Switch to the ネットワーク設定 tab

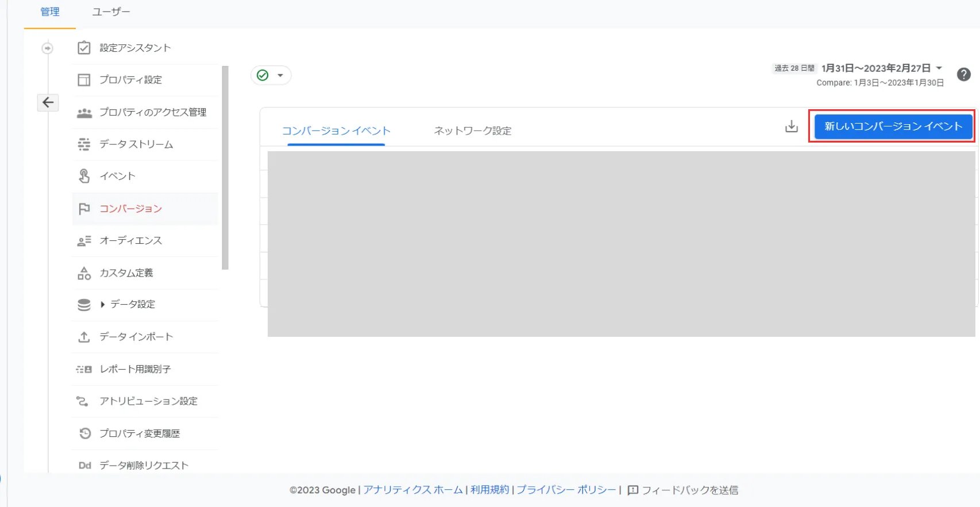click(472, 131)
